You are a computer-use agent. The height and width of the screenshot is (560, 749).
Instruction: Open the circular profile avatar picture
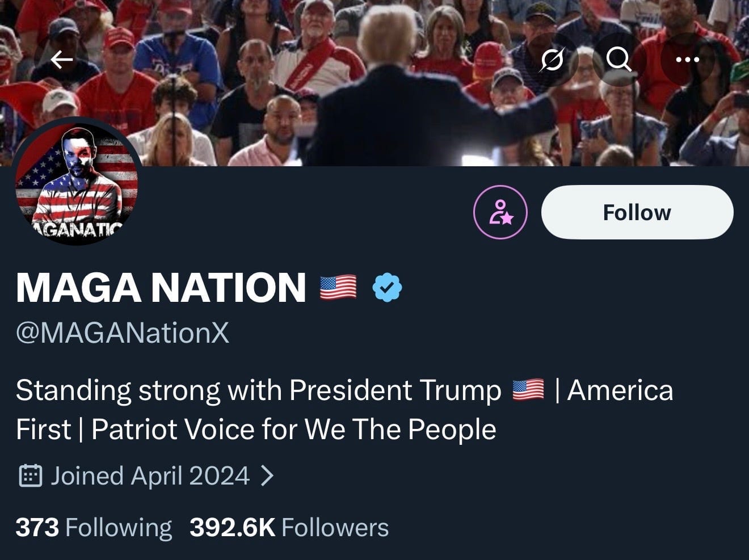pyautogui.click(x=77, y=182)
